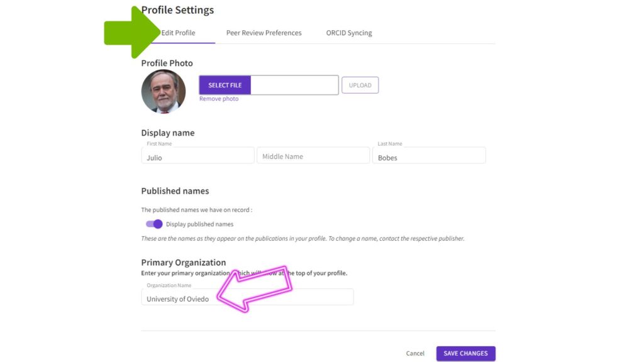Open the Peer Review Preferences tab
This screenshot has height=362, width=644.
264,33
